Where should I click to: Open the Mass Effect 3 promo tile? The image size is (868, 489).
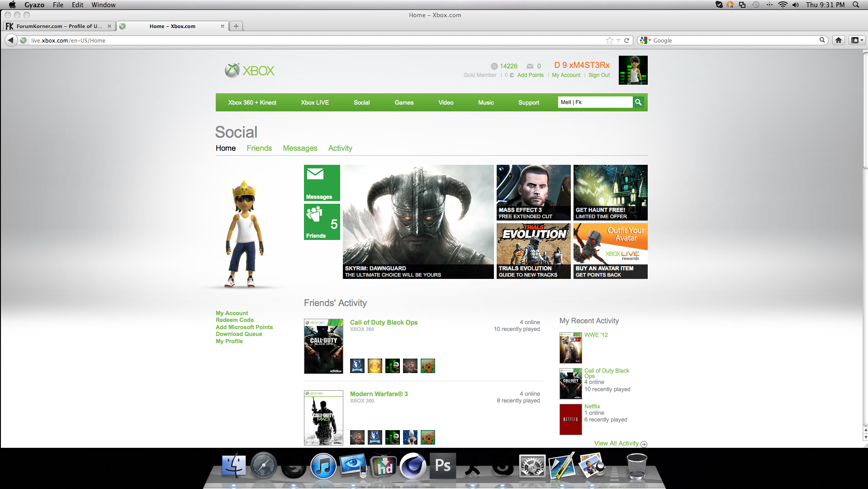tap(533, 192)
